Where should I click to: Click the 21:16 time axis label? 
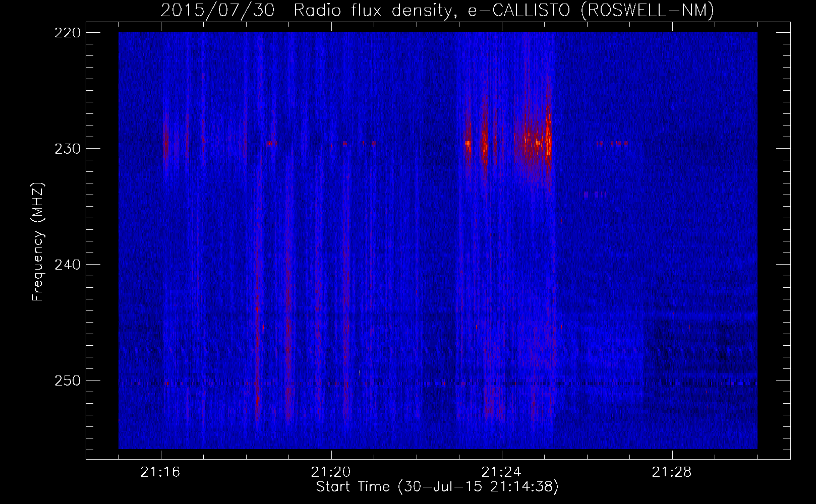tap(160, 472)
